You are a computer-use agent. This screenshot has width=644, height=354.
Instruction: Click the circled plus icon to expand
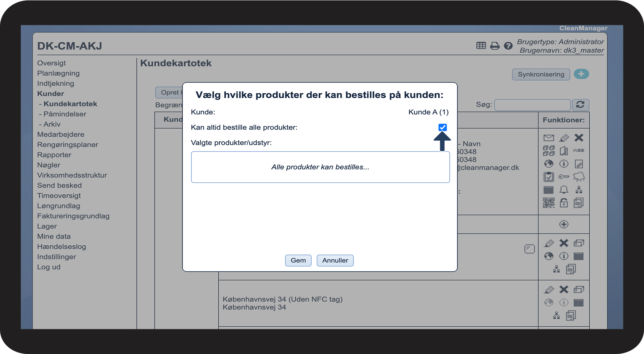click(564, 224)
